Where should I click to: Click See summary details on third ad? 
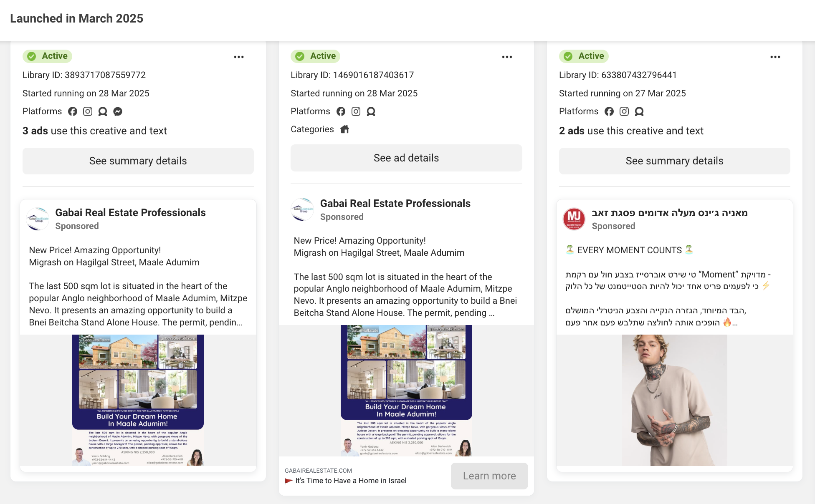[674, 161]
